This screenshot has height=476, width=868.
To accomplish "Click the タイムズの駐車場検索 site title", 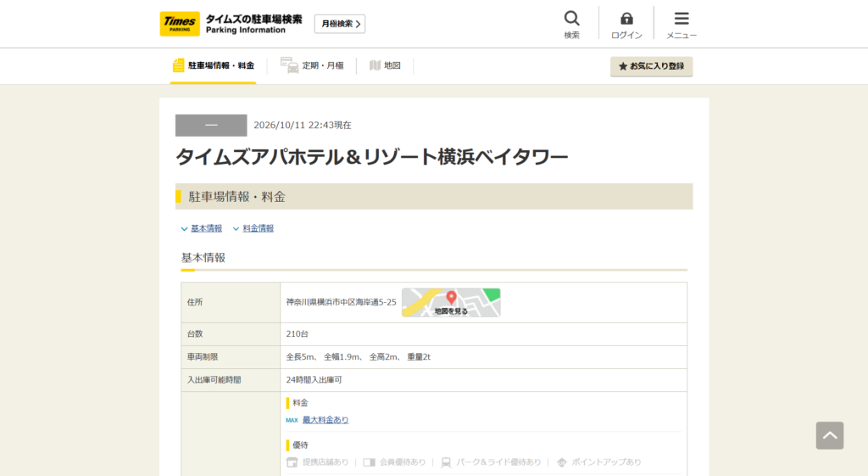I will [x=254, y=20].
